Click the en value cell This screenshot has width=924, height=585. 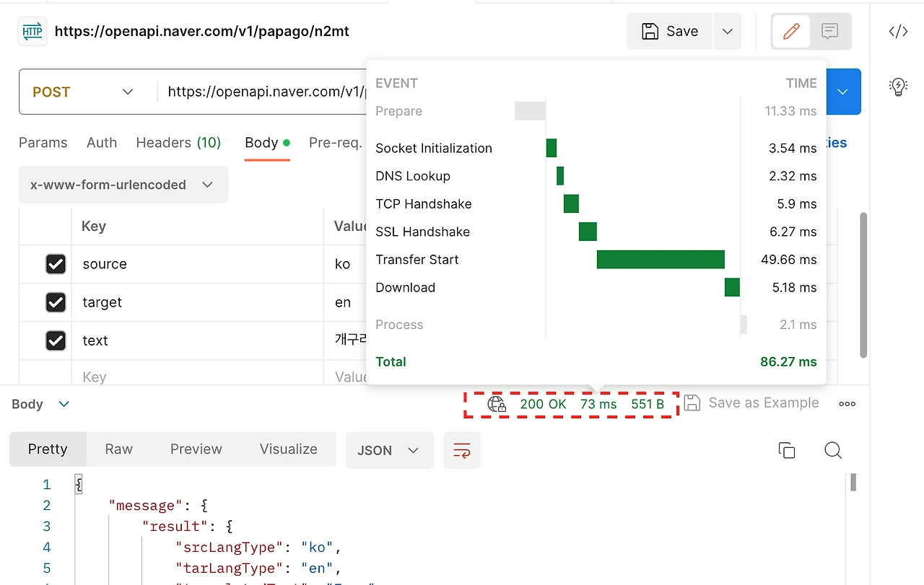click(346, 302)
